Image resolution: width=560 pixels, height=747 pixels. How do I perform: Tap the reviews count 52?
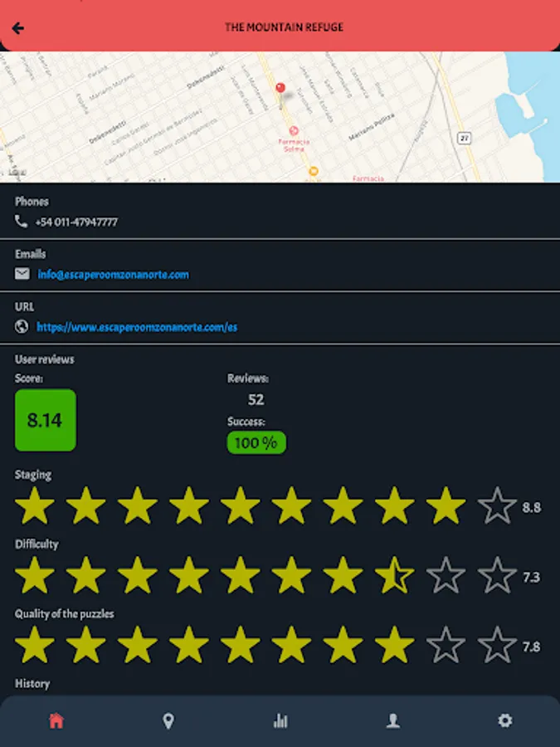click(256, 399)
